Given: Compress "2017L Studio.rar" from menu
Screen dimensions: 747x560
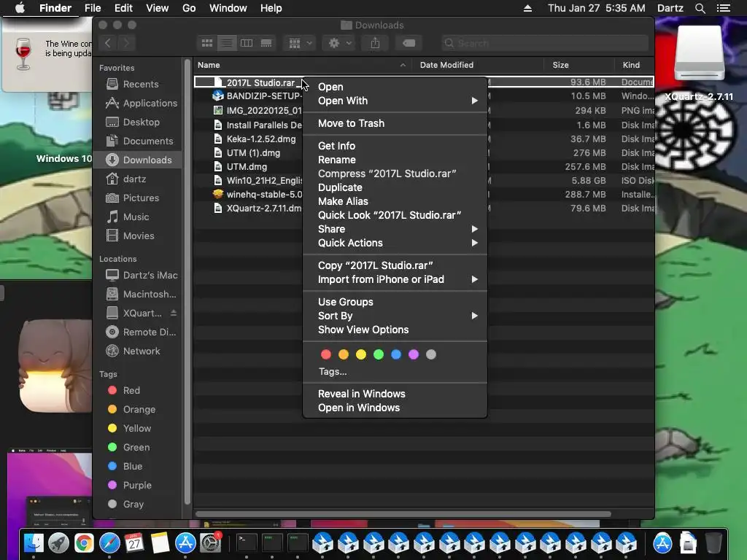Looking at the screenshot, I should coord(395,174).
